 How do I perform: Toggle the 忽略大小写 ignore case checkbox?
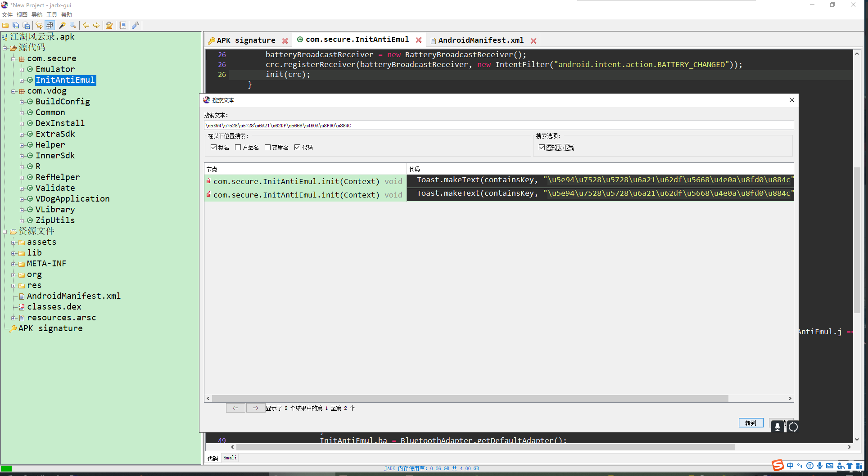542,148
